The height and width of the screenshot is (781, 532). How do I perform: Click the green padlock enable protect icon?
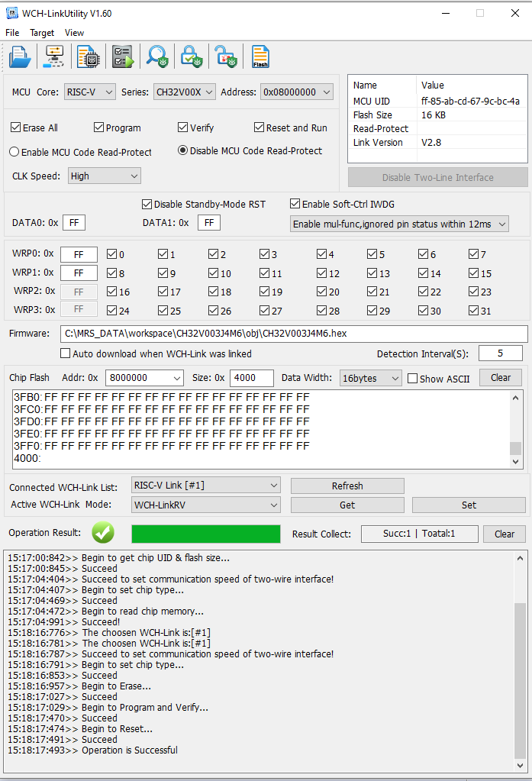tap(191, 57)
